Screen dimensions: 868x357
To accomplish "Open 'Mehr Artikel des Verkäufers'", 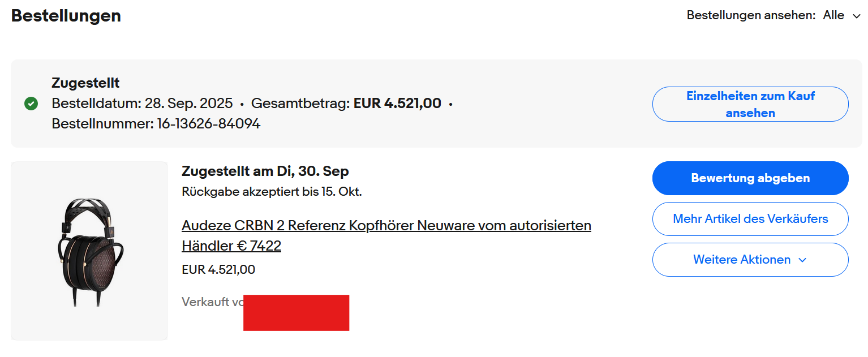I will (750, 219).
